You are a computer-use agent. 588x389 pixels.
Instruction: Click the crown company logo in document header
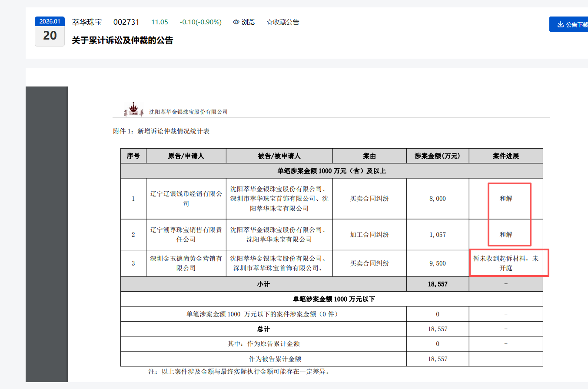click(133, 109)
